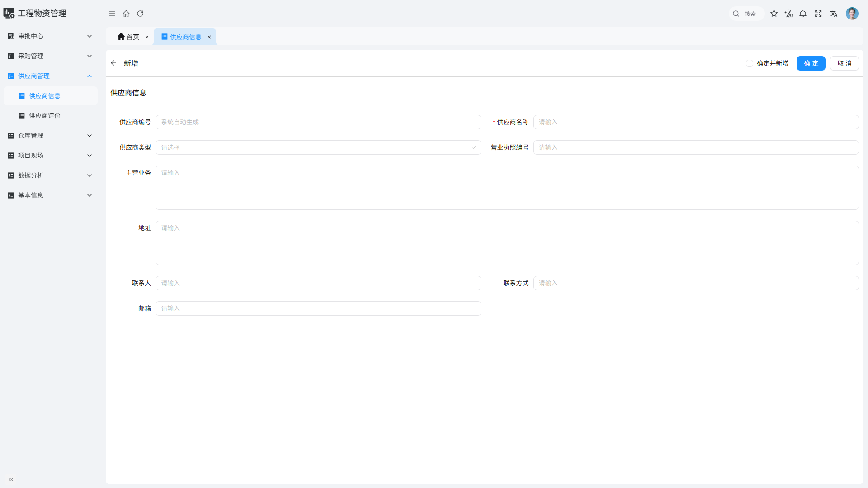Viewport: 868px width, 488px height.
Task: Click the refresh page icon
Action: [x=140, y=14]
